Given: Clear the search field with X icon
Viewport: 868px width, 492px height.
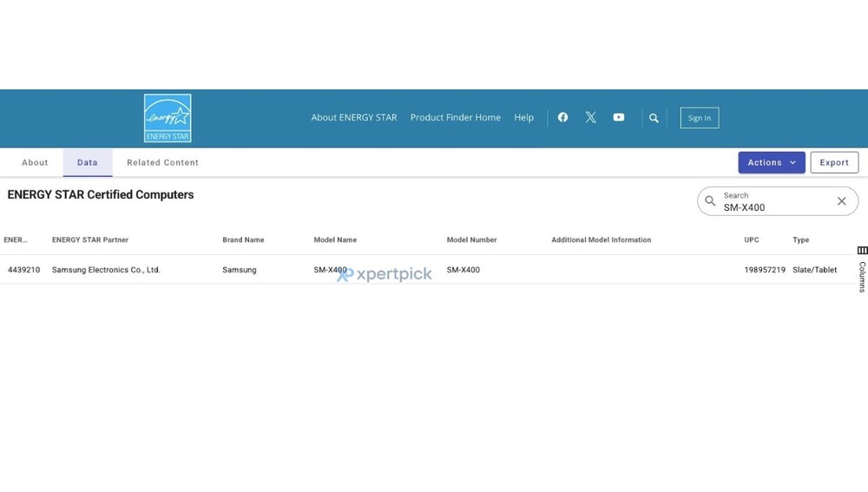Looking at the screenshot, I should click(x=841, y=201).
